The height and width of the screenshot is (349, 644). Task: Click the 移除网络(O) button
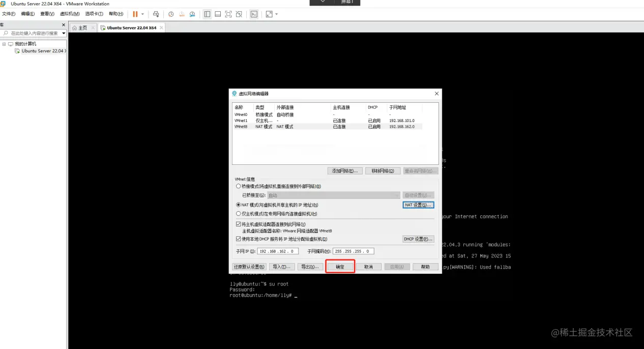(x=383, y=171)
